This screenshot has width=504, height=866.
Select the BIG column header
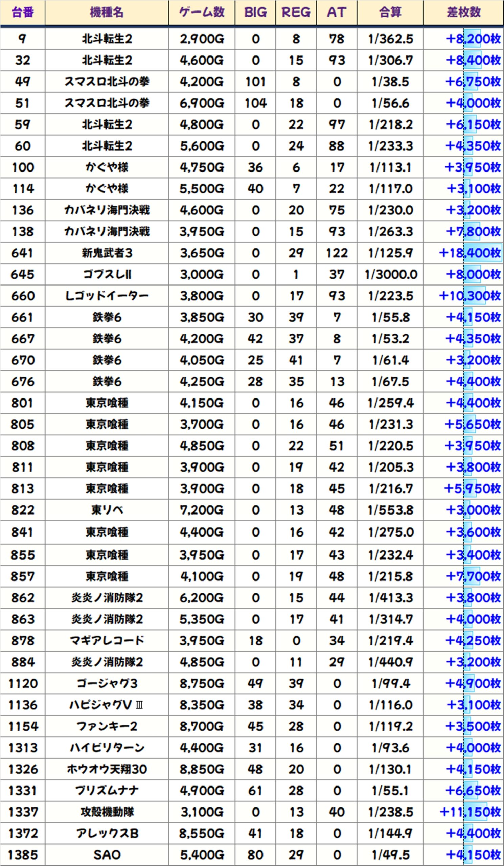point(255,13)
